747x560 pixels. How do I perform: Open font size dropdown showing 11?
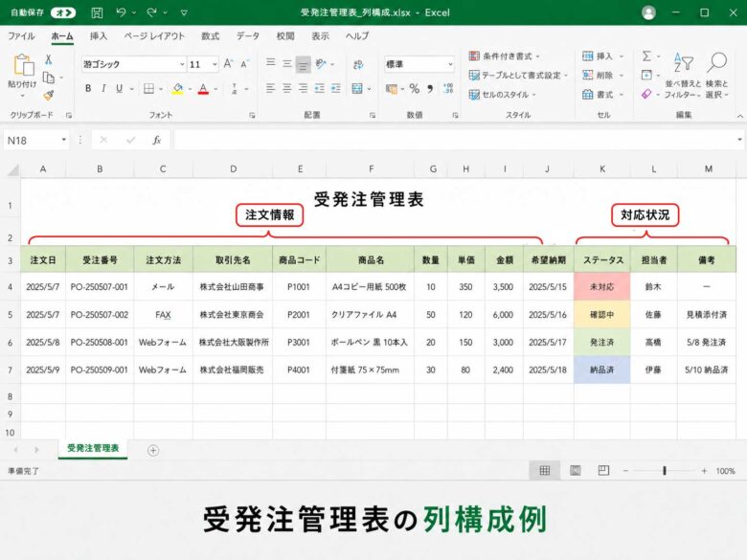[215, 64]
